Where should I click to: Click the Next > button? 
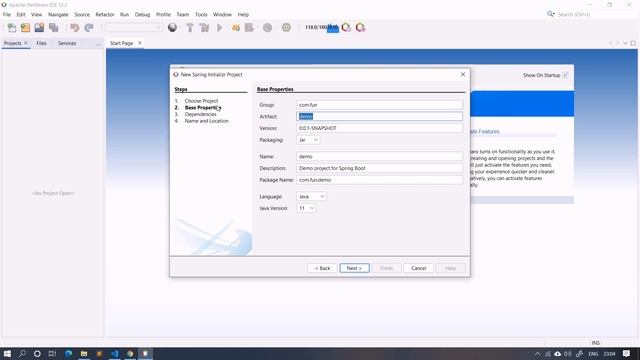pos(354,268)
